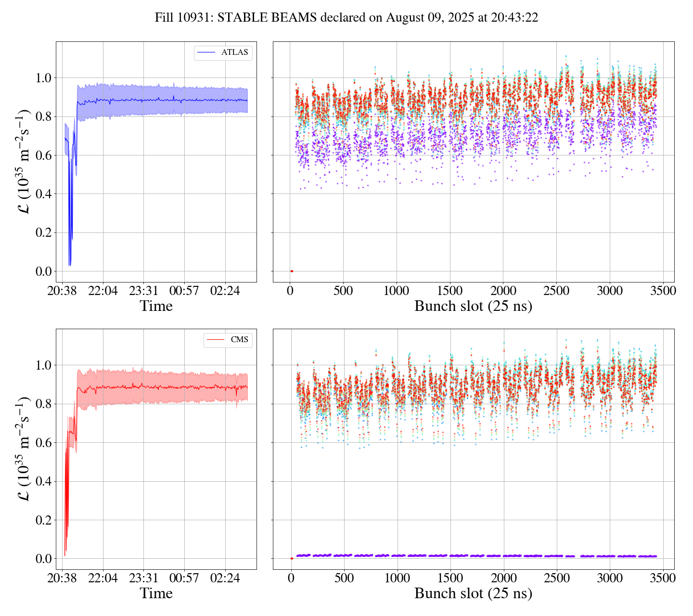Select the 22:04 tick on ATLAS time axis
This screenshot has width=693, height=616.
click(x=103, y=291)
